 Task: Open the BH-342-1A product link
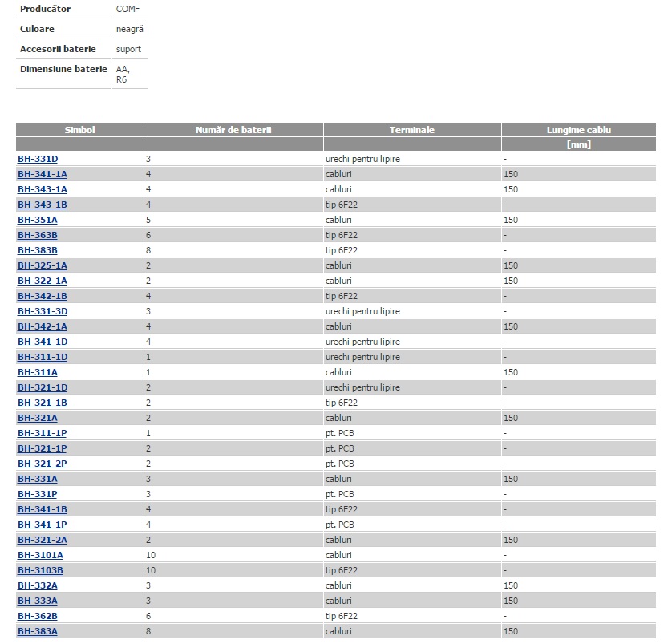(43, 326)
